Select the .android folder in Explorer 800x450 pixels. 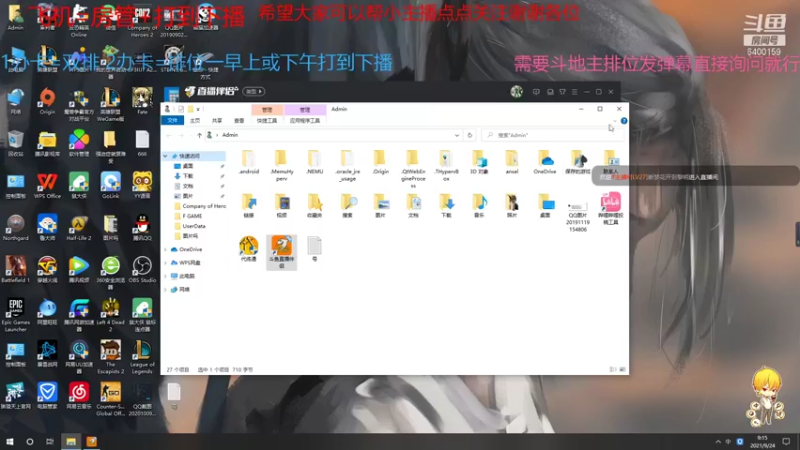(248, 163)
